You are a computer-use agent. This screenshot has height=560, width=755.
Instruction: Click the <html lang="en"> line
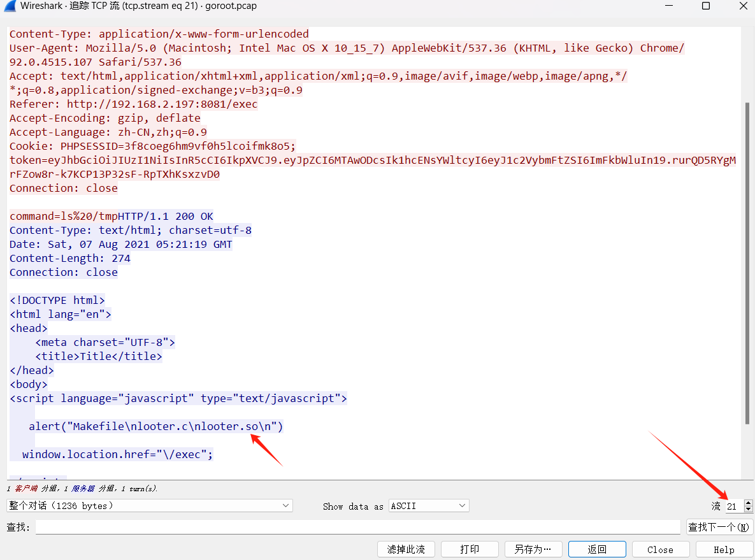(60, 315)
